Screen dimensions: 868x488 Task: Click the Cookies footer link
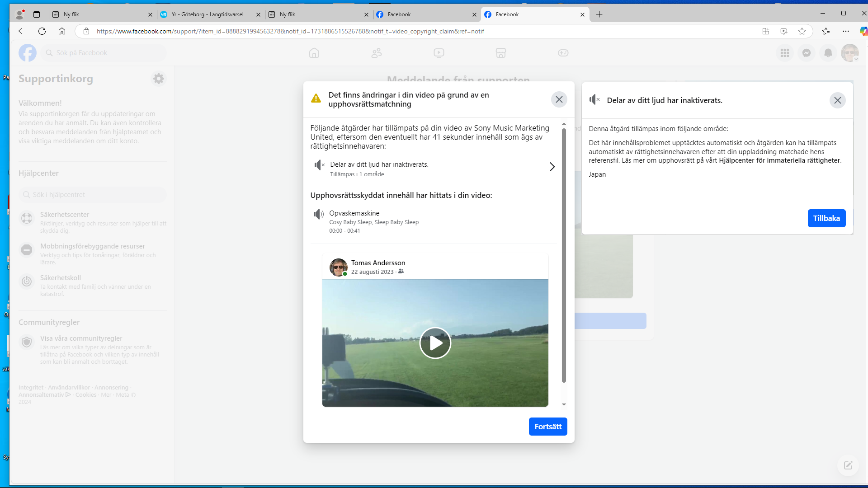coord(86,395)
